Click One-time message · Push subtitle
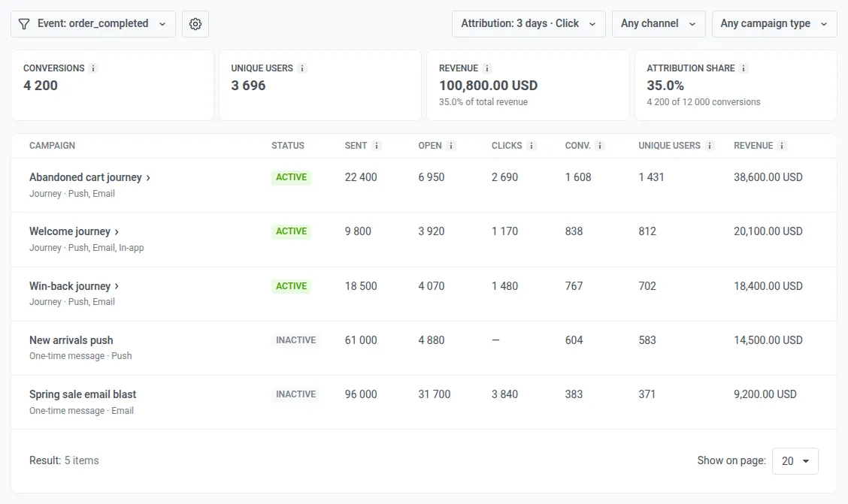Image resolution: width=848 pixels, height=504 pixels. tap(80, 355)
